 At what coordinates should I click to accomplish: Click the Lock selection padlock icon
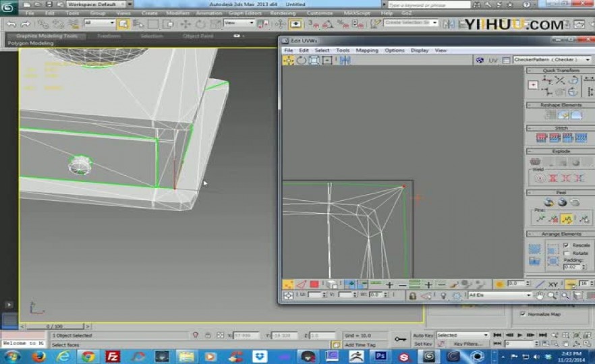412,296
